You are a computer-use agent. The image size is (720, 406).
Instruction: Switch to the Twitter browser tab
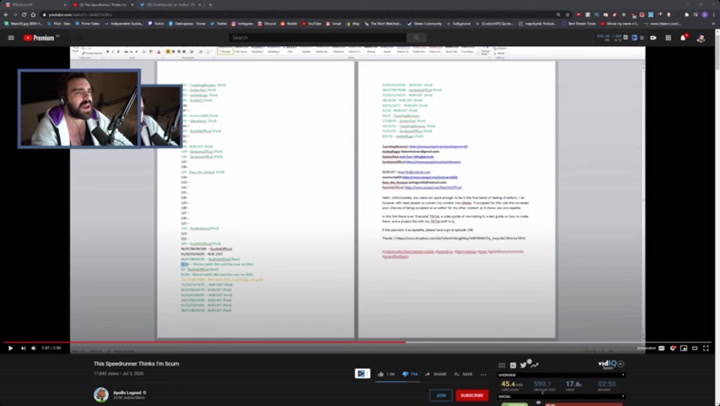click(x=168, y=5)
